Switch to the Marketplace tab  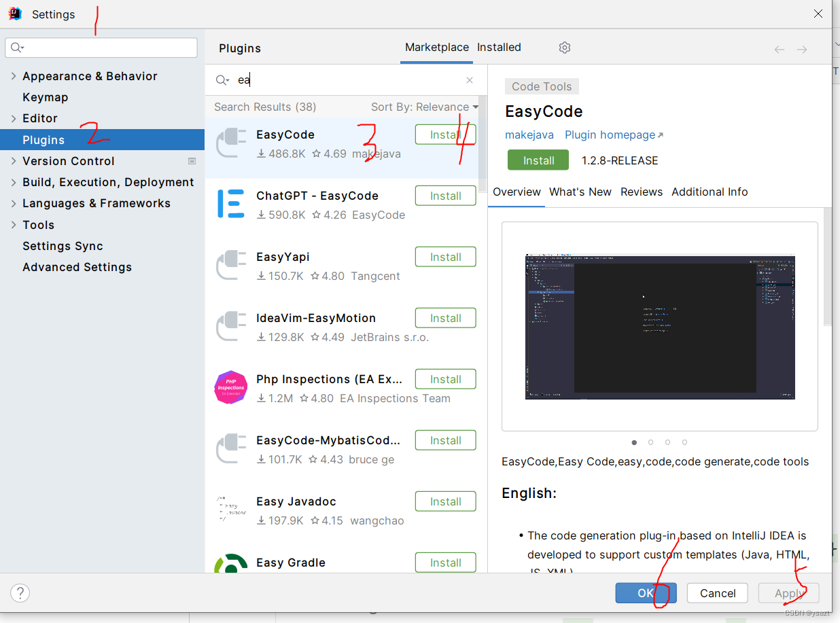click(437, 48)
